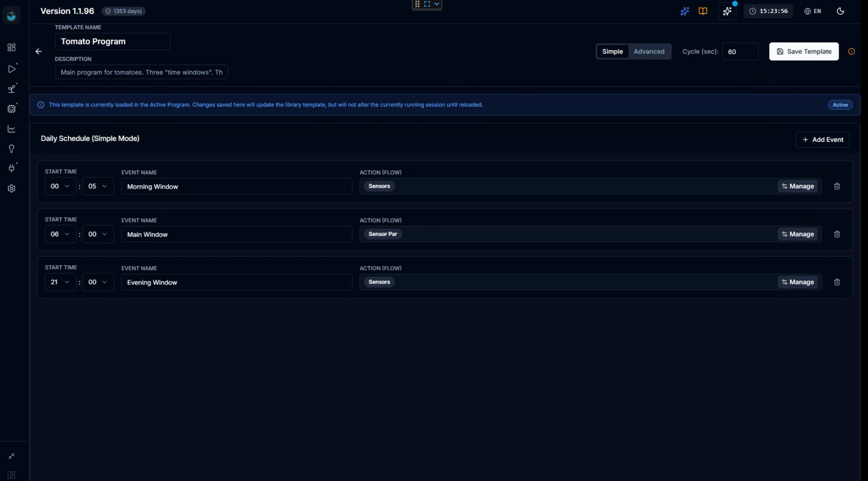Click the Template Name field Tomato Program
Viewport: 868px width, 481px height.
[112, 41]
